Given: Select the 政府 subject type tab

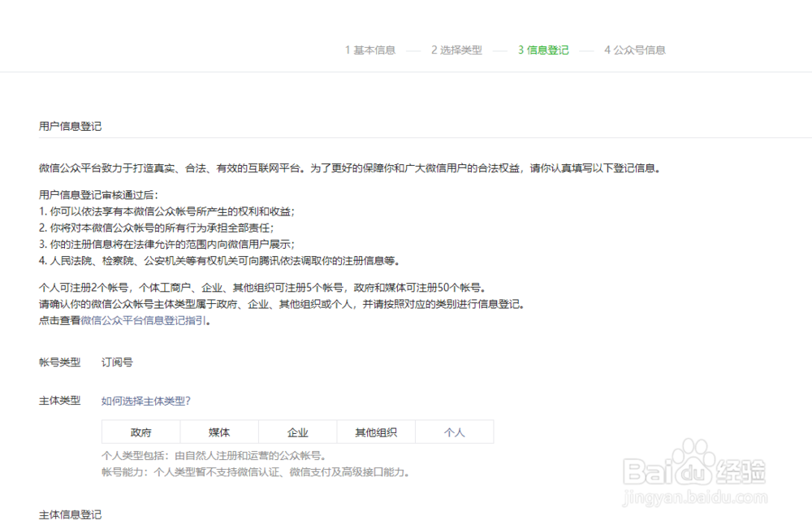Looking at the screenshot, I should click(x=140, y=432).
